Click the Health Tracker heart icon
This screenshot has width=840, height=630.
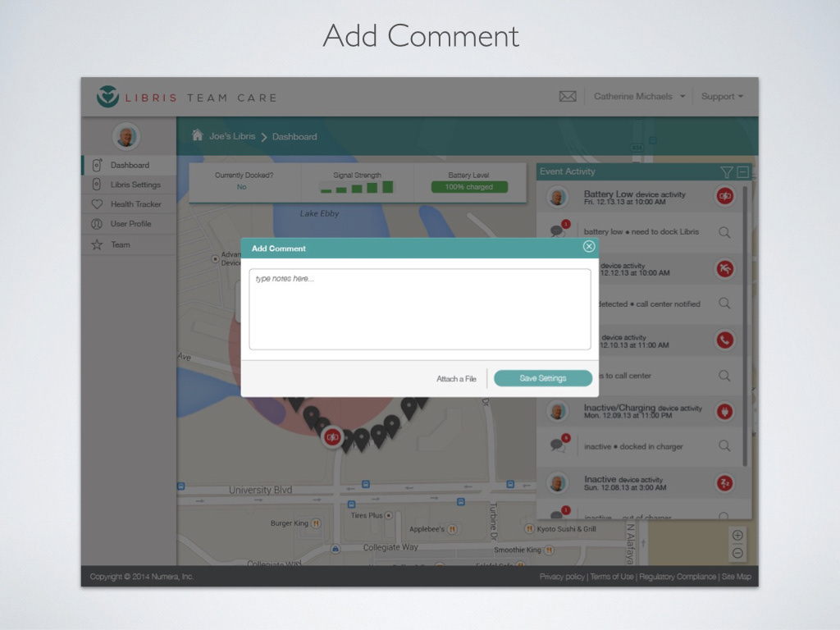coord(97,204)
